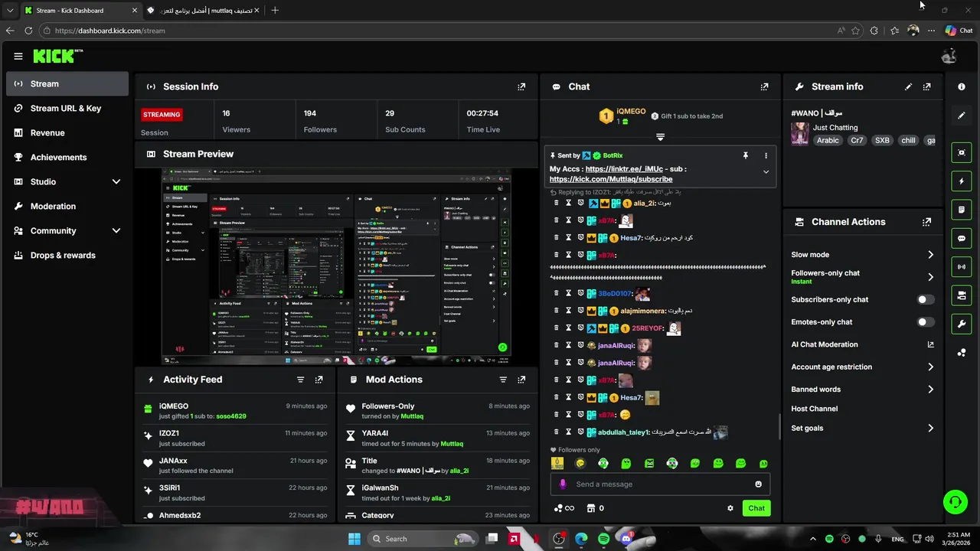
Task: Pop out the Channel Actions panel
Action: click(x=926, y=222)
